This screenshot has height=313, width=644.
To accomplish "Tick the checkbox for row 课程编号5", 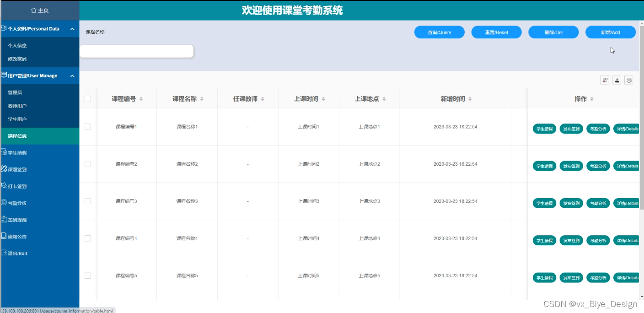I will (88, 275).
